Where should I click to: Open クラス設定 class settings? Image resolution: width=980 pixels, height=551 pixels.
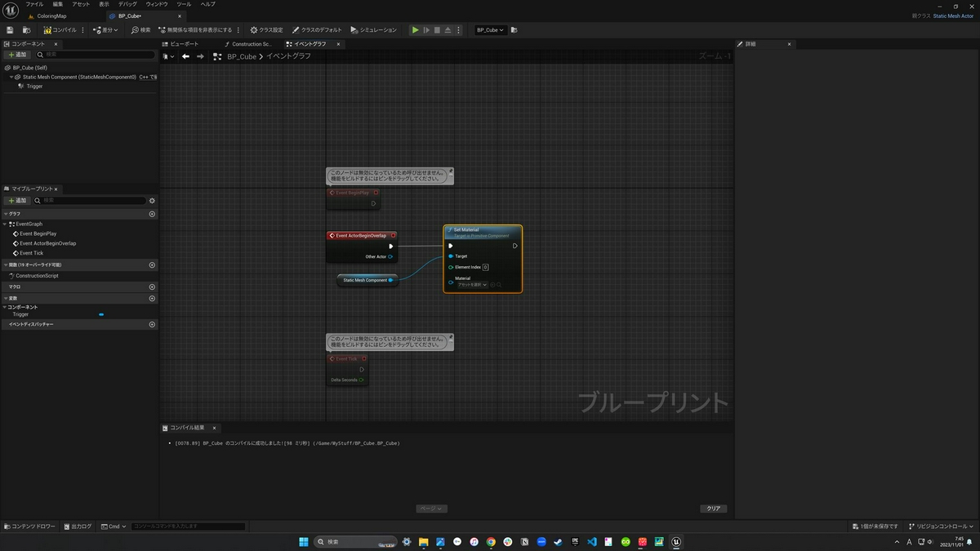click(267, 30)
